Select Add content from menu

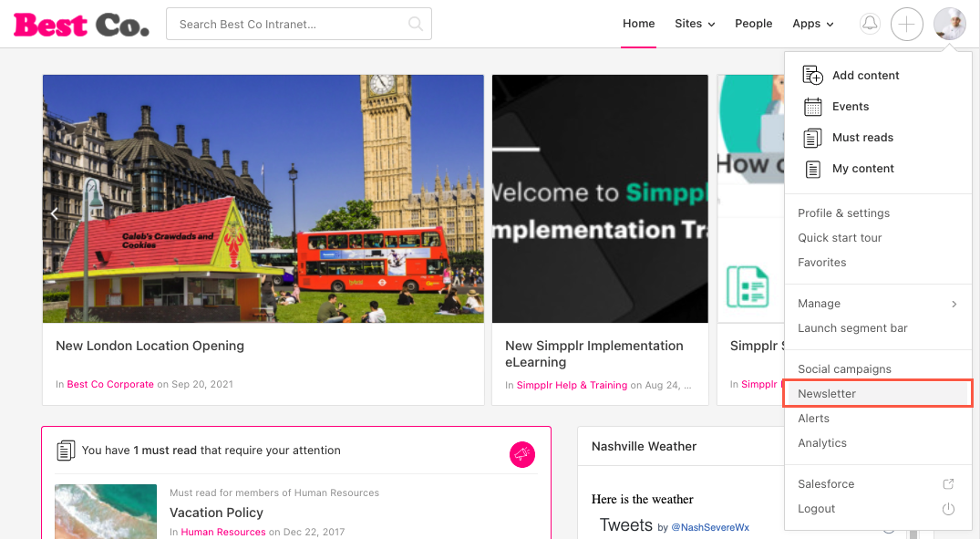pyautogui.click(x=865, y=75)
